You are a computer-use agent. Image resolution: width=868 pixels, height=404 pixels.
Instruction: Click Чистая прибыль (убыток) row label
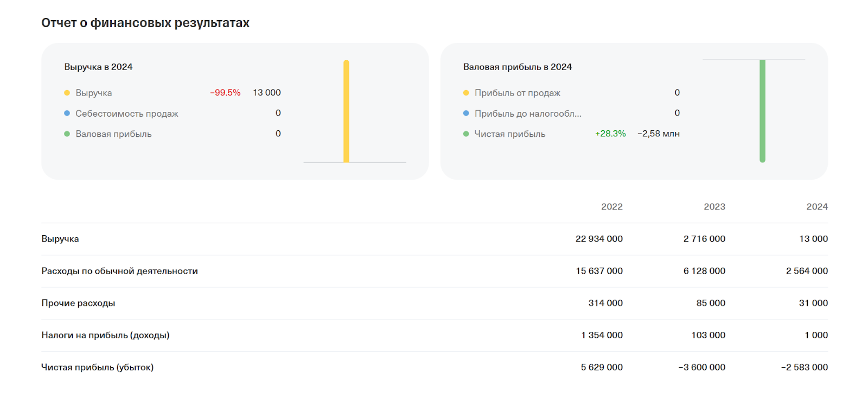click(98, 367)
